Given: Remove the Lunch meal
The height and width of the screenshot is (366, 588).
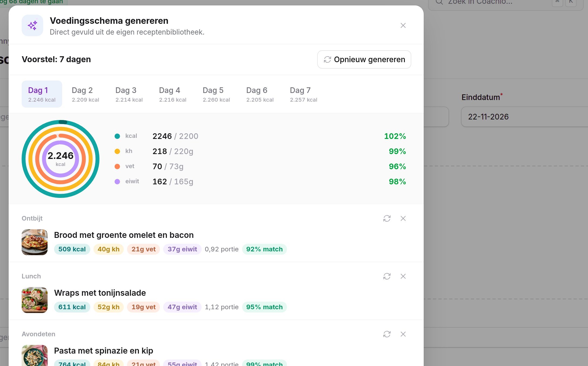Looking at the screenshot, I should click(403, 276).
